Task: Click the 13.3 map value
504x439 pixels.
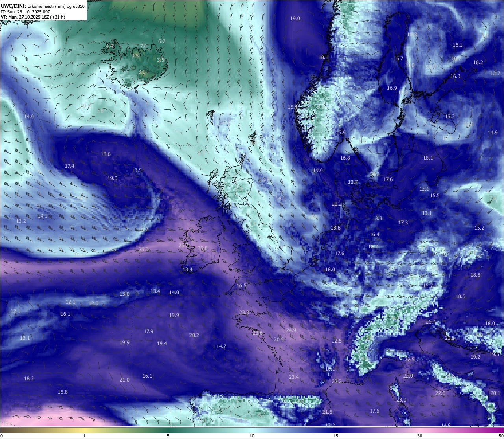Action: point(377,218)
